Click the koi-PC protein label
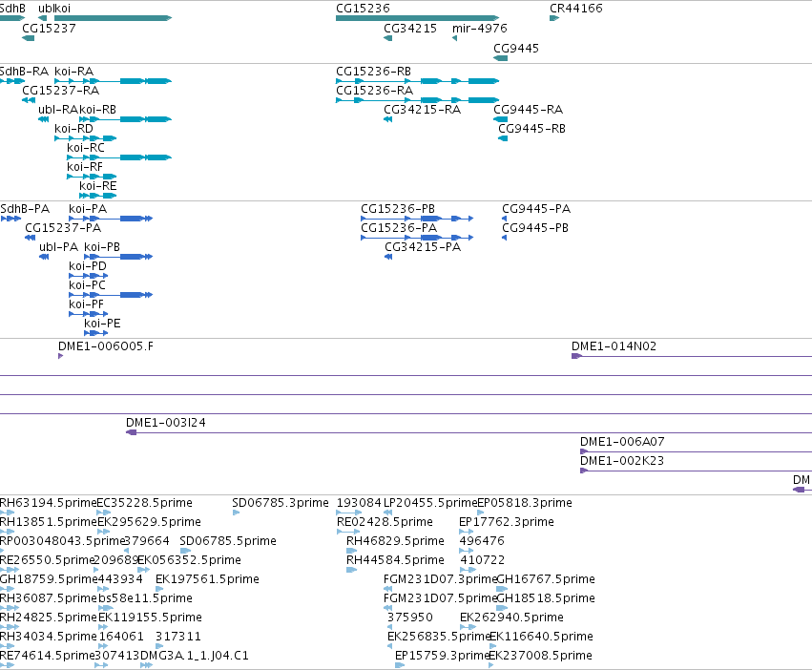 pos(87,286)
